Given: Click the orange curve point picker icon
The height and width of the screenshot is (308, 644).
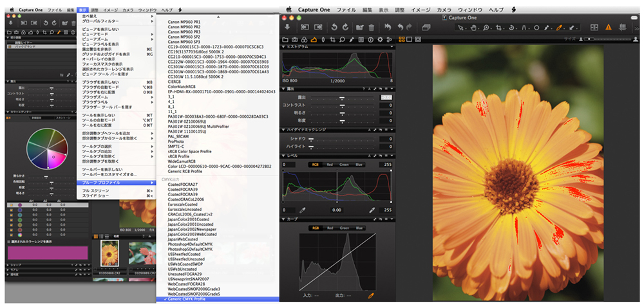Looking at the screenshot, I should [372, 295].
